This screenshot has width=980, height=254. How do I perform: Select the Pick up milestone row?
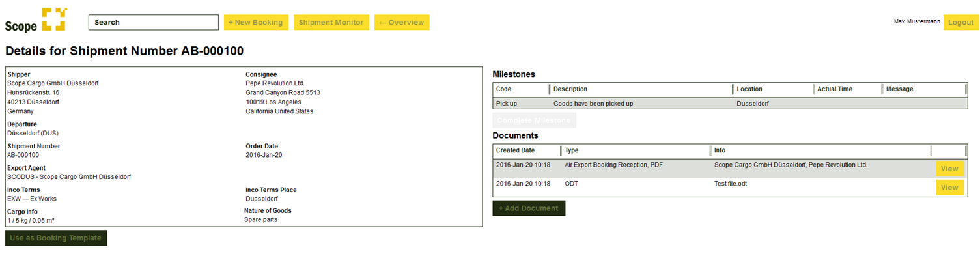click(x=729, y=103)
